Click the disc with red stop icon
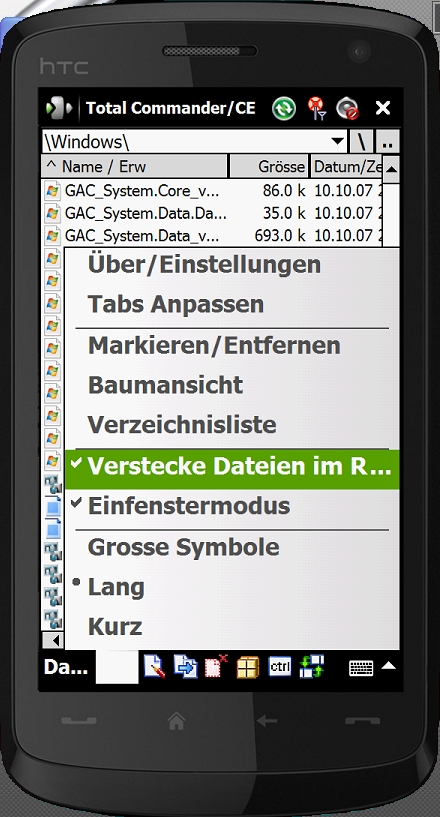The width and height of the screenshot is (440, 817). 347,108
